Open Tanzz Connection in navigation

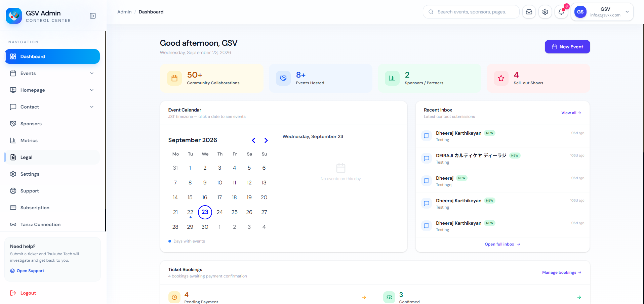(52, 224)
